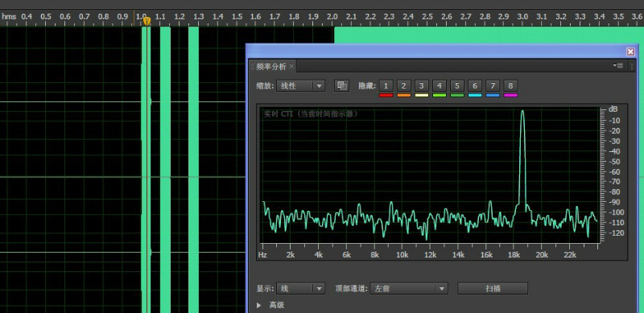The height and width of the screenshot is (313, 644).
Task: Close the 频率分析 panel tab with the x
Action: point(291,66)
